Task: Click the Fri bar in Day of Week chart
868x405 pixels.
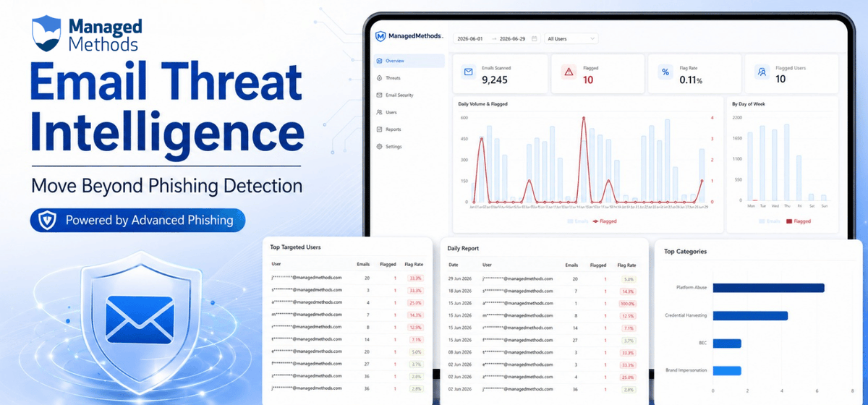Action: (799, 178)
